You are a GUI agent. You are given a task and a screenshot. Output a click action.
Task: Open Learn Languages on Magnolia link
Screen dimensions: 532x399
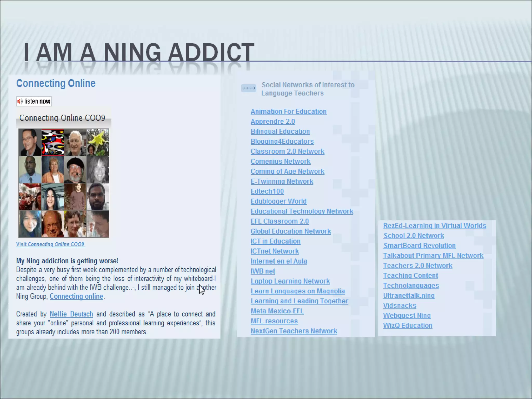pos(297,291)
